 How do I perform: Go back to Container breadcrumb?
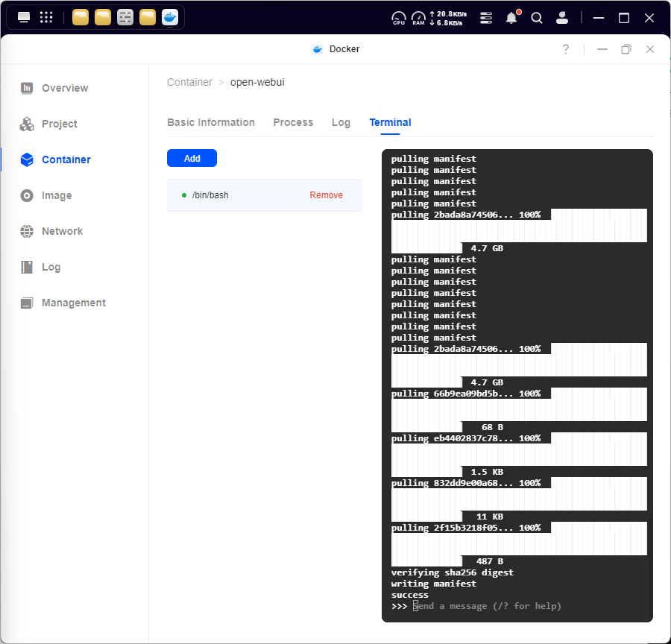(x=189, y=82)
